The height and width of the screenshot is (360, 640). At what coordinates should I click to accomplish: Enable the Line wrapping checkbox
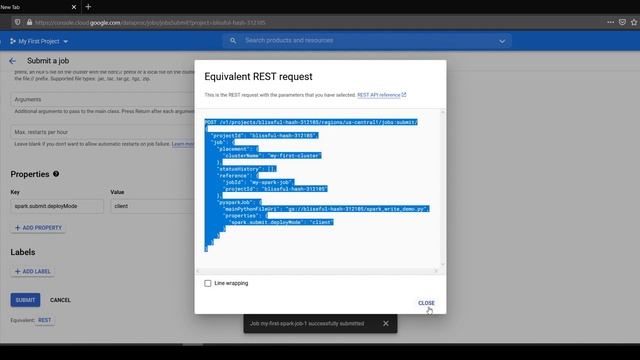click(208, 283)
